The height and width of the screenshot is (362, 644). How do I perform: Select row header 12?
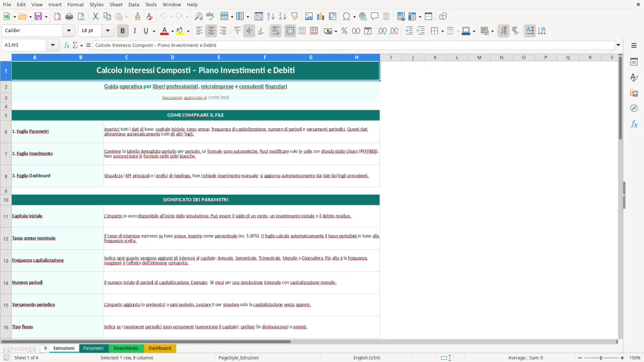[x=6, y=239]
